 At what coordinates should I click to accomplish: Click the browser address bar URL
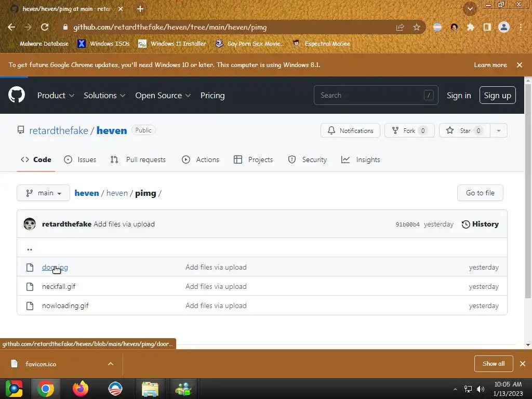click(x=170, y=27)
